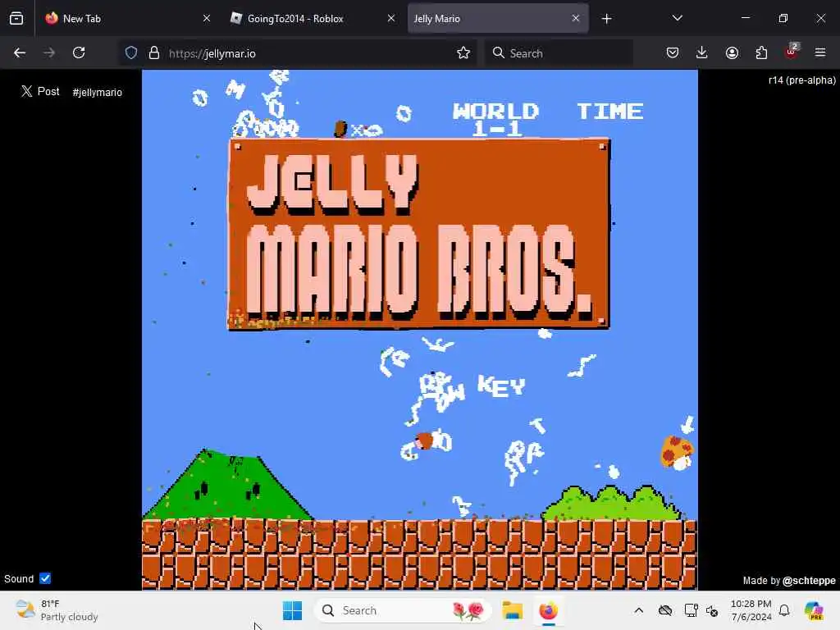Open the notifications bell icon

784,610
